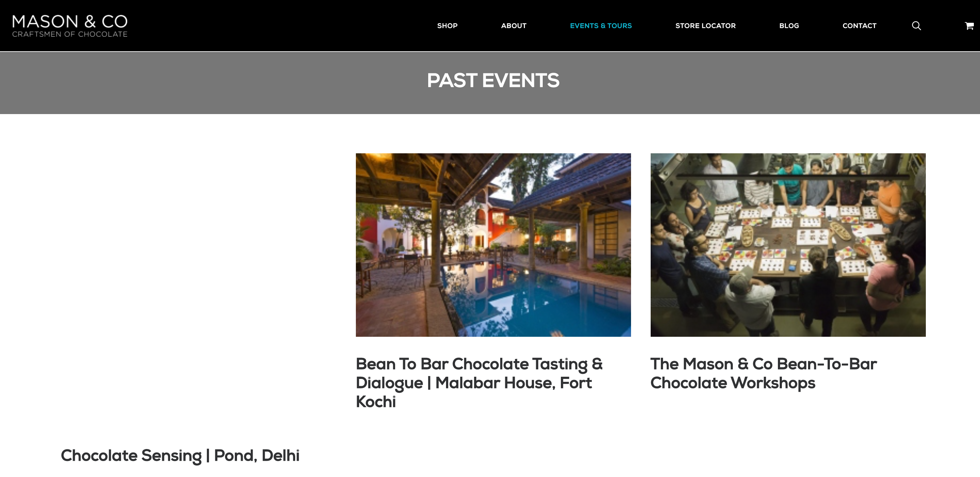980x477 pixels.
Task: Open the search magnifier icon
Action: (916, 26)
